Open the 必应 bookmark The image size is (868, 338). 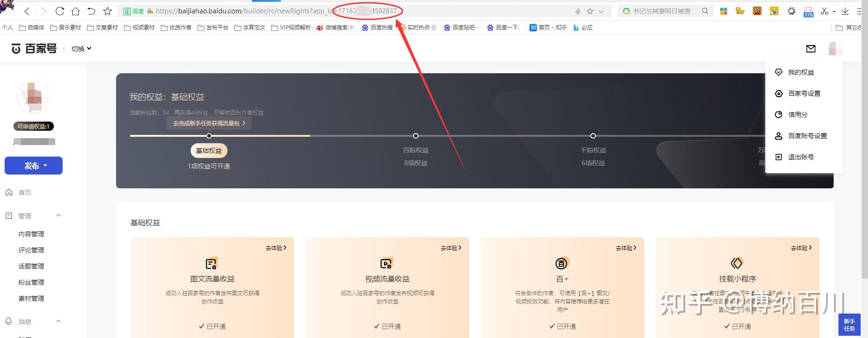[x=583, y=28]
